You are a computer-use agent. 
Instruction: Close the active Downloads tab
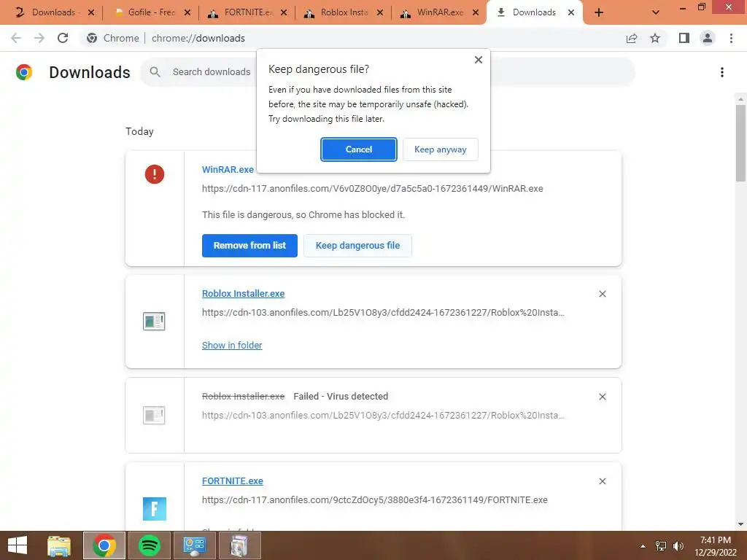[571, 13]
